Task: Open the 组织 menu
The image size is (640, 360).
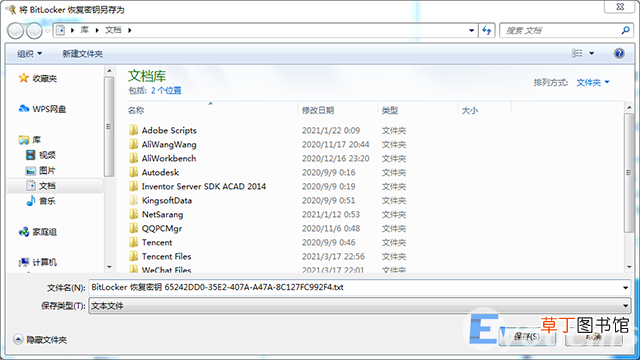Action: [29, 53]
